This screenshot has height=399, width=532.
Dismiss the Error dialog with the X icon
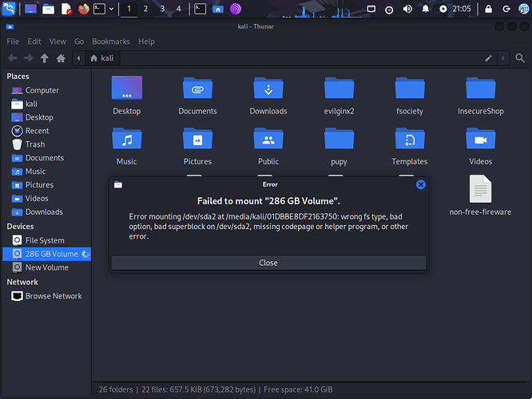pos(421,184)
